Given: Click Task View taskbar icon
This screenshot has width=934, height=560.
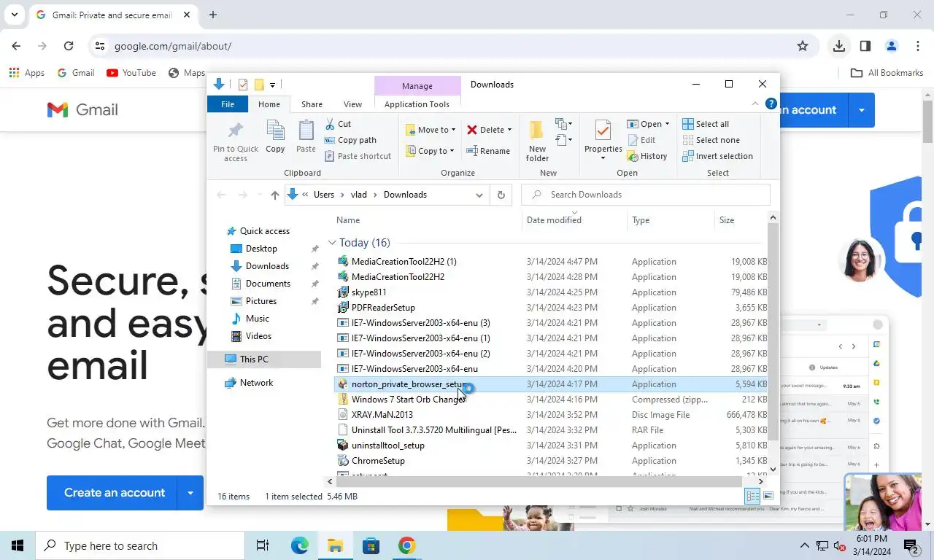Looking at the screenshot, I should pyautogui.click(x=263, y=545).
